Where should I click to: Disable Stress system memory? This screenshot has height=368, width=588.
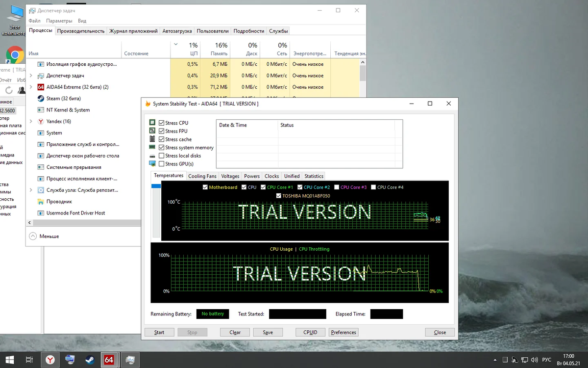click(161, 147)
